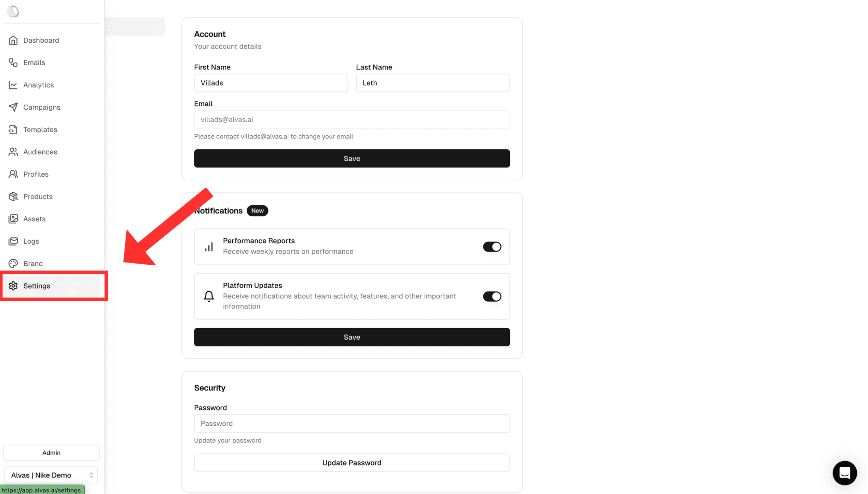Click Update Password button

tap(352, 462)
